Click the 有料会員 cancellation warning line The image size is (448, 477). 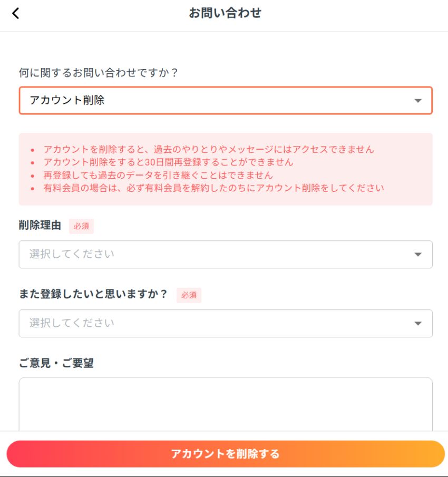(213, 188)
